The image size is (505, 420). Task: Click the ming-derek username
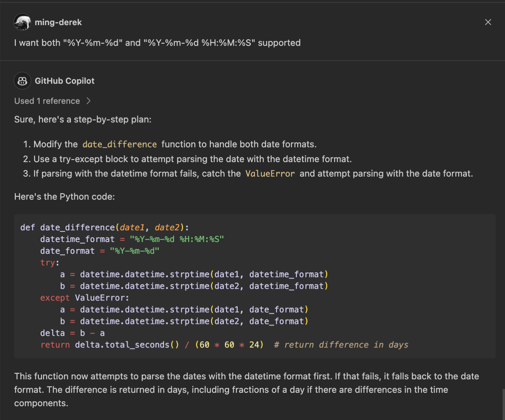[x=58, y=22]
